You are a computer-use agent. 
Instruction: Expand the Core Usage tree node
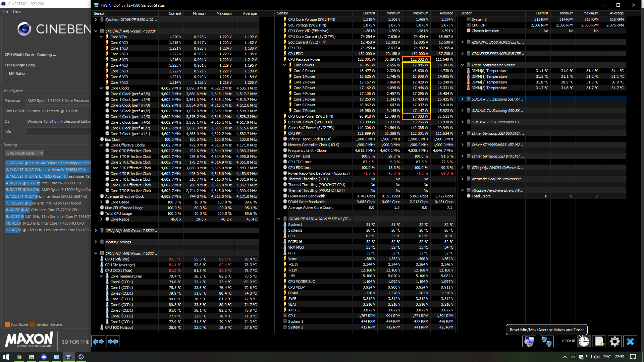(101, 202)
